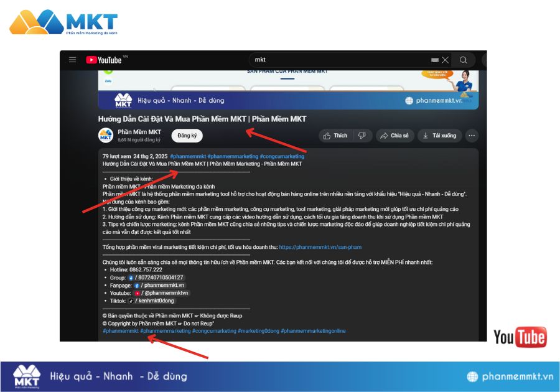Image resolution: width=560 pixels, height=392 pixels.
Task: Open the Facebook group 807240710504127 link
Action: (156, 278)
